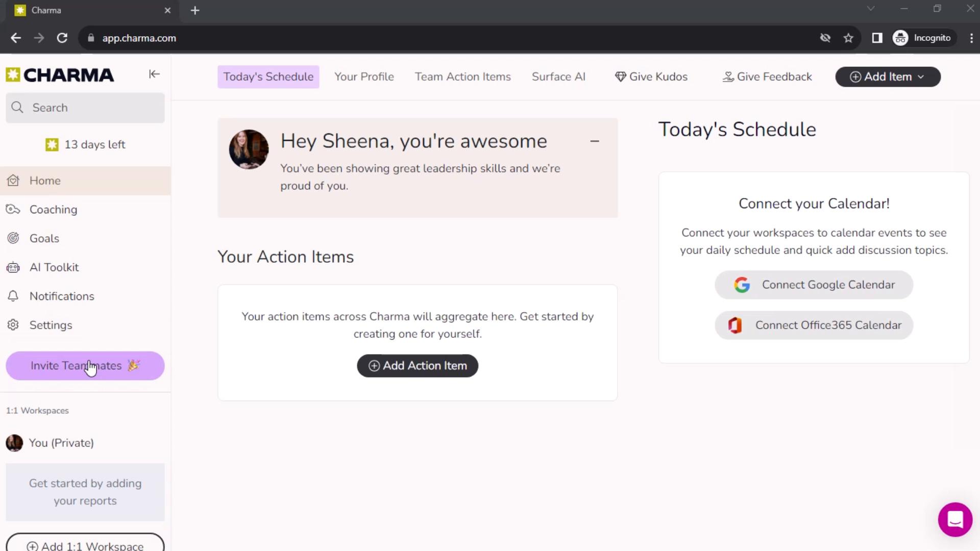Click the You (Private) workspace expander

[x=62, y=444]
